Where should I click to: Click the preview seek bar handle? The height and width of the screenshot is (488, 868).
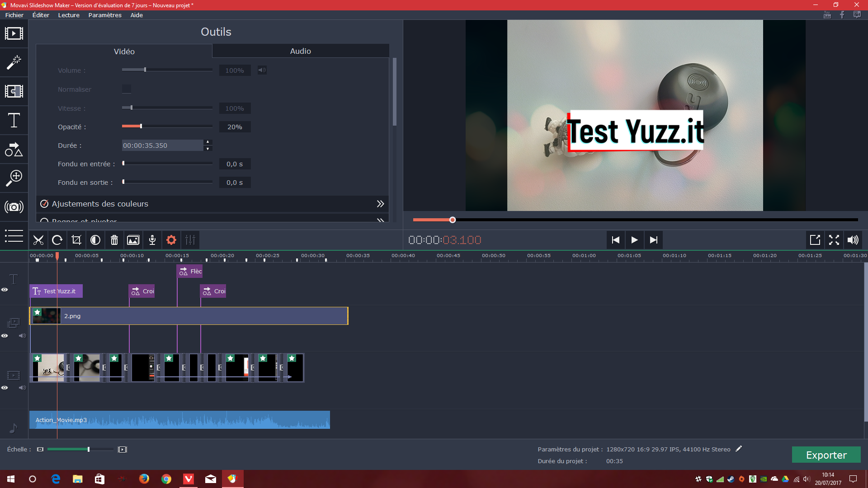point(453,220)
